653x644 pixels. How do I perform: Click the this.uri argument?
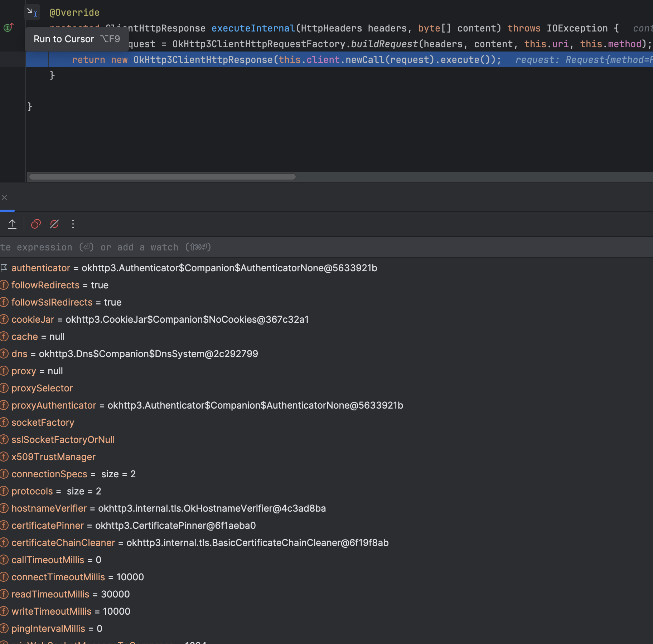click(x=546, y=44)
